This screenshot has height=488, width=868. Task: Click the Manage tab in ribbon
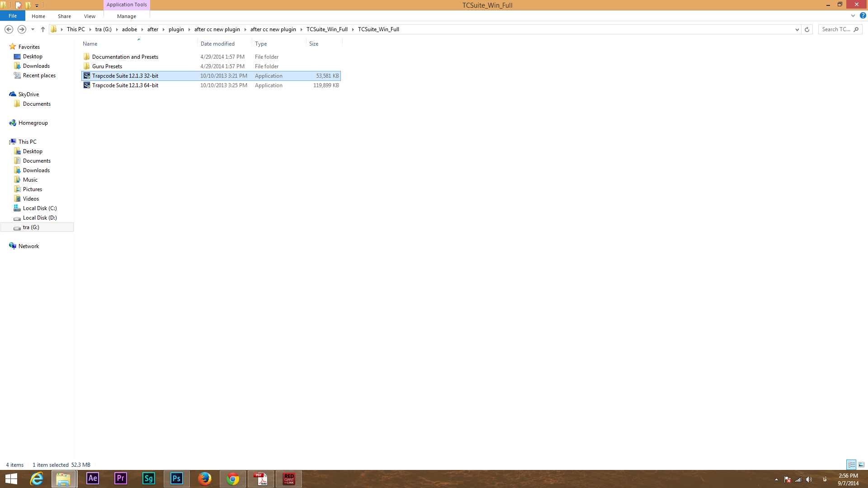tap(127, 15)
